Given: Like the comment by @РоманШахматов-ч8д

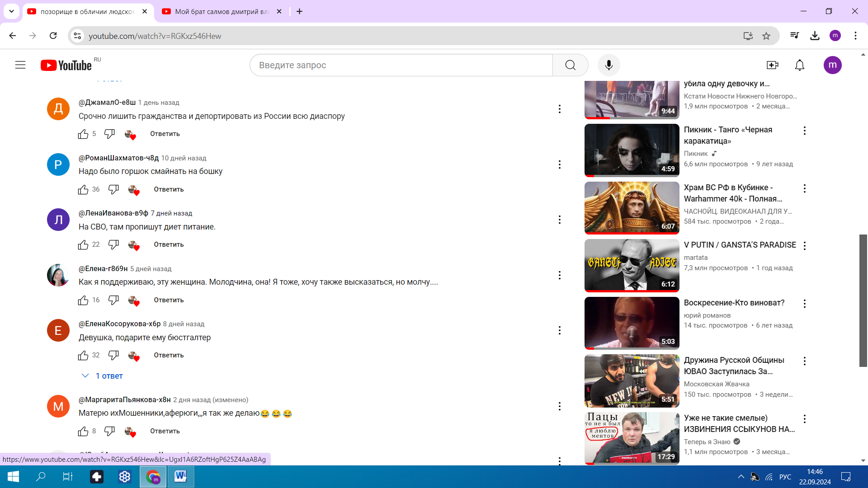Looking at the screenshot, I should tap(83, 189).
